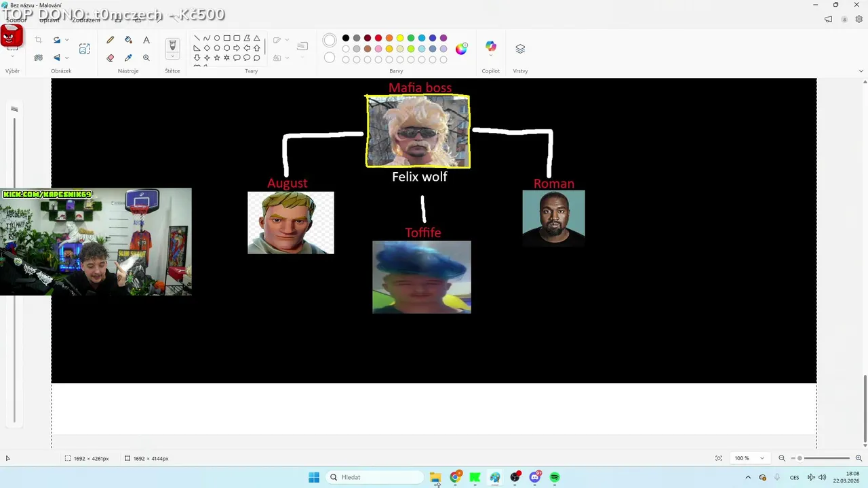The height and width of the screenshot is (488, 868).
Task: Click the zoom slider handle
Action: [x=800, y=458]
